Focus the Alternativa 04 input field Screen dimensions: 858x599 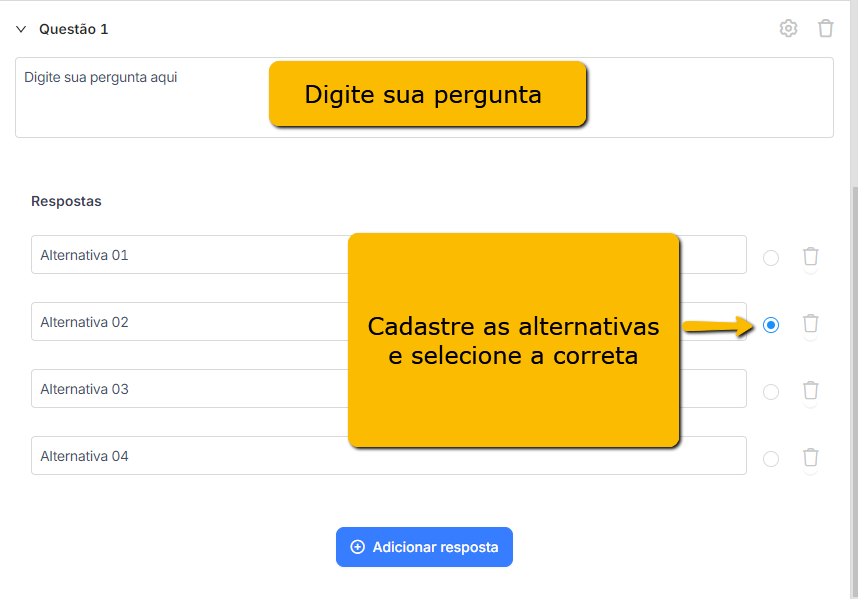pyautogui.click(x=389, y=456)
